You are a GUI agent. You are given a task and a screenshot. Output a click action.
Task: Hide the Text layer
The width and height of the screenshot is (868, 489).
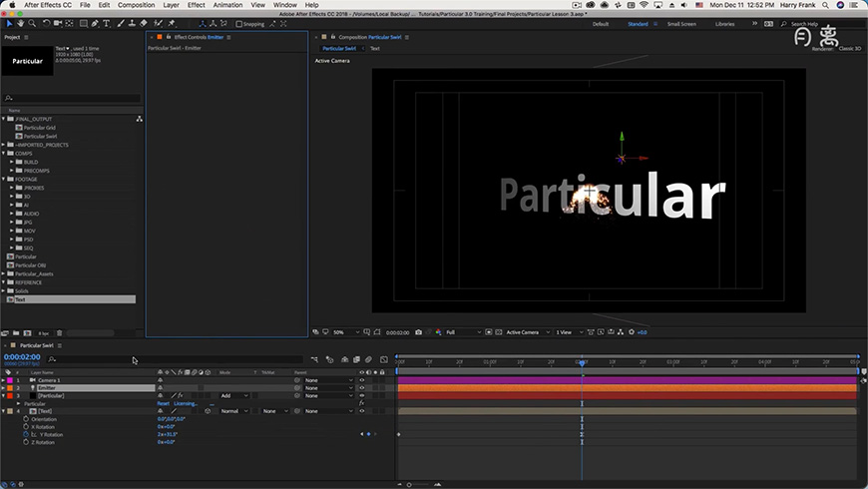coord(362,411)
